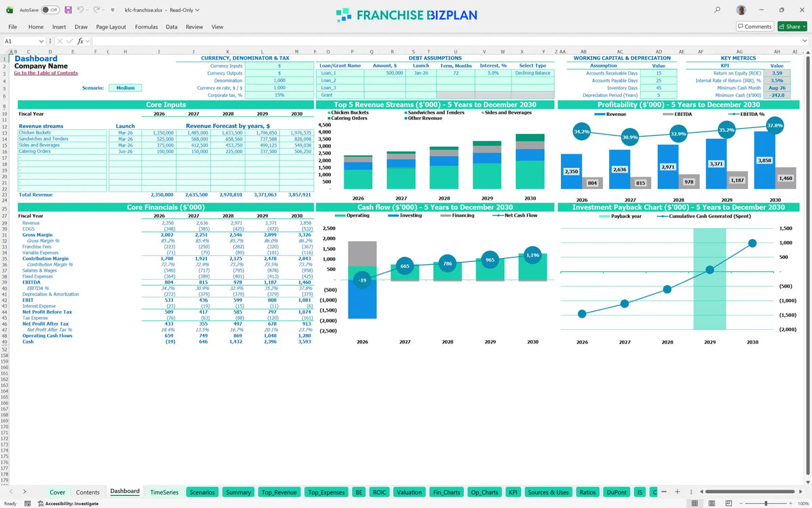
Task: Switch to the Sources & Uses sheet tab
Action: click(x=548, y=492)
